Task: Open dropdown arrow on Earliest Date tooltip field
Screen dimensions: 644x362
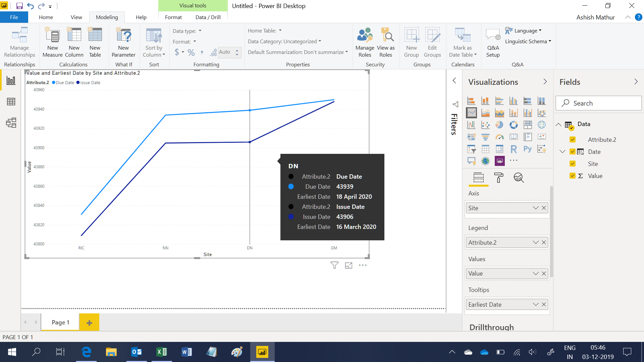Action: (x=536, y=304)
